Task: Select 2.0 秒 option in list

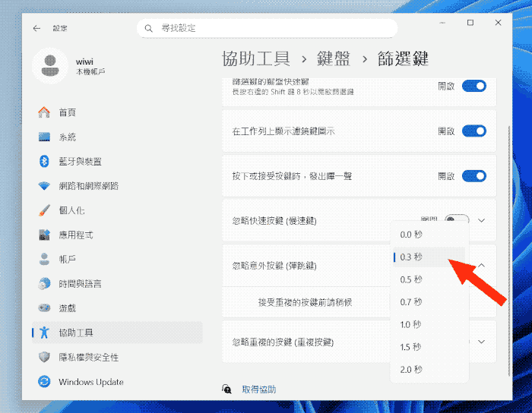Action: coord(411,369)
